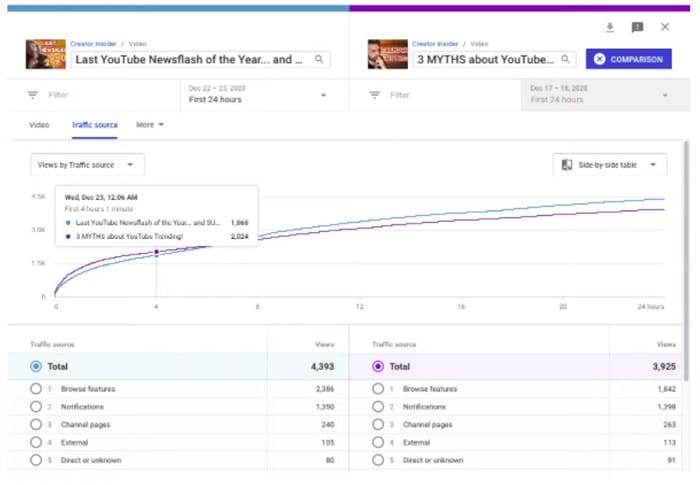Switch to the Video tab
The image size is (700, 485).
tap(39, 125)
